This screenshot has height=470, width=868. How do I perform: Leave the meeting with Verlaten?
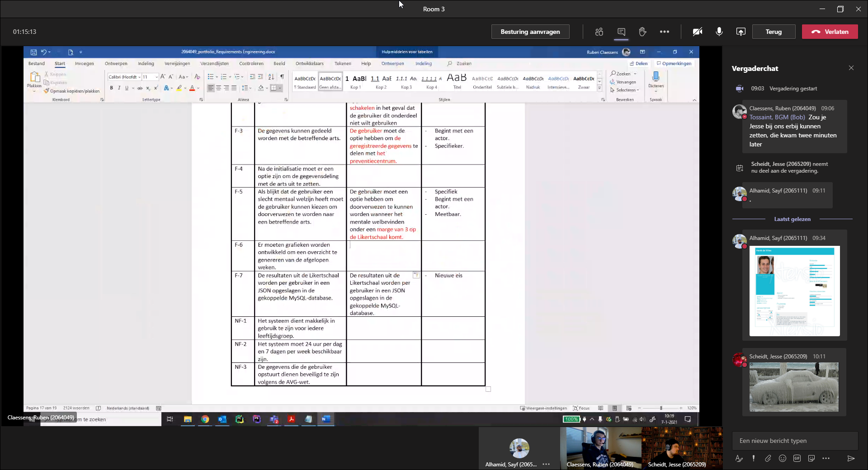point(830,32)
